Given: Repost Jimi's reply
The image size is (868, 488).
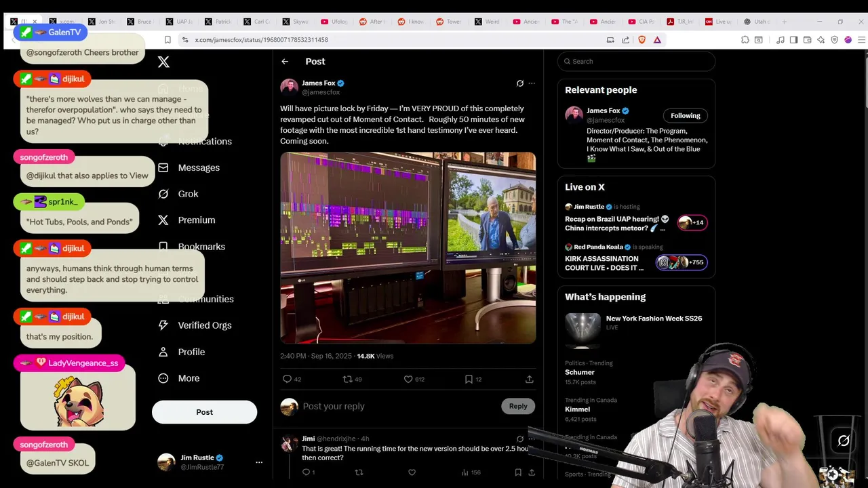Looking at the screenshot, I should [359, 472].
